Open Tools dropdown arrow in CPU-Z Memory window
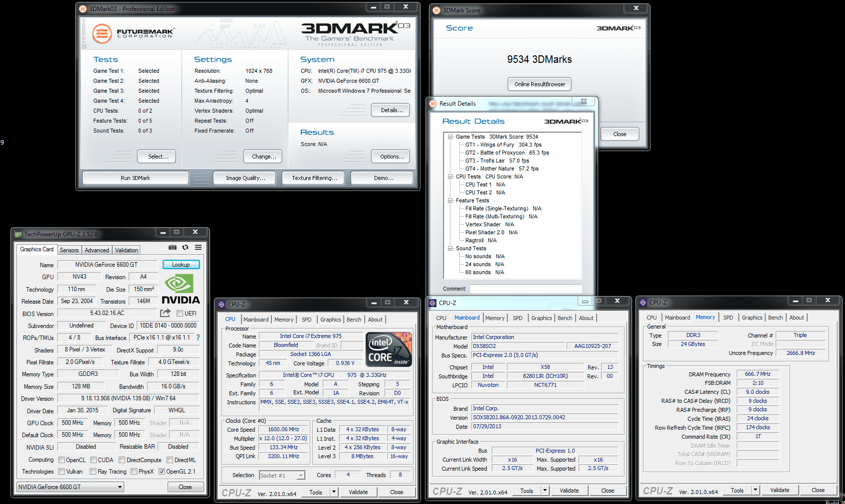This screenshot has width=845, height=504. (755, 490)
